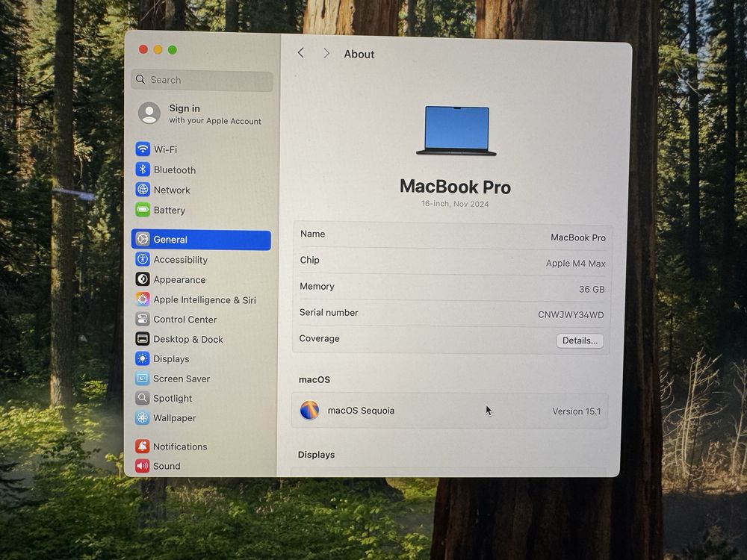The height and width of the screenshot is (560, 747).
Task: Open Accessibility label in sidebar
Action: pyautogui.click(x=181, y=260)
